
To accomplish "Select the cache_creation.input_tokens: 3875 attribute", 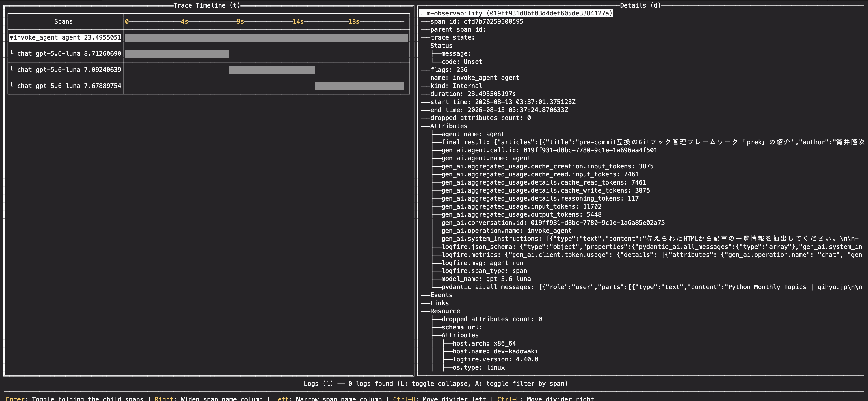I will (x=547, y=166).
